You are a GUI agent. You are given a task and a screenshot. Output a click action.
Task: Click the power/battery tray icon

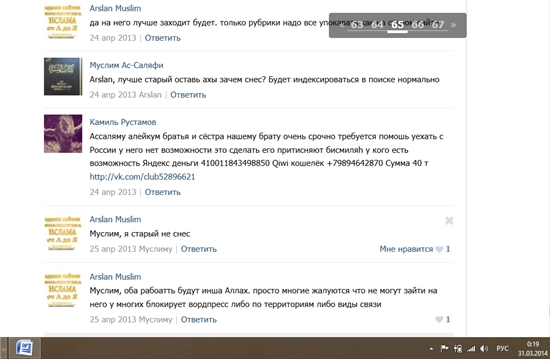pos(458,348)
